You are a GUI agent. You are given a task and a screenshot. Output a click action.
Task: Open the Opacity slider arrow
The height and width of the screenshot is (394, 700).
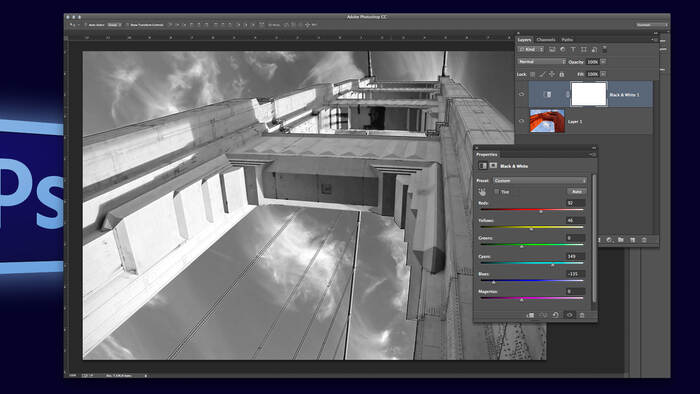pyautogui.click(x=604, y=62)
